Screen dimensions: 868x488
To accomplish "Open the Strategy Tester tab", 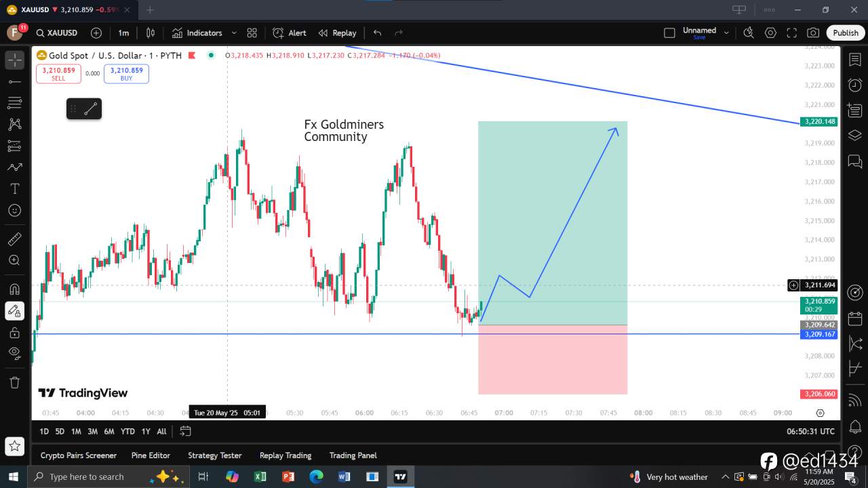I will (x=215, y=455).
